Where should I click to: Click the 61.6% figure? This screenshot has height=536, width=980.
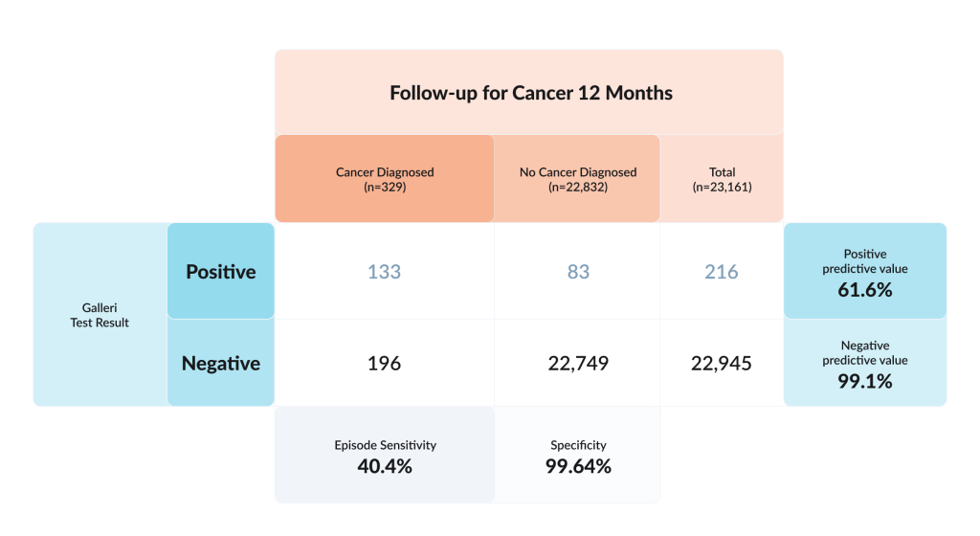(x=865, y=289)
